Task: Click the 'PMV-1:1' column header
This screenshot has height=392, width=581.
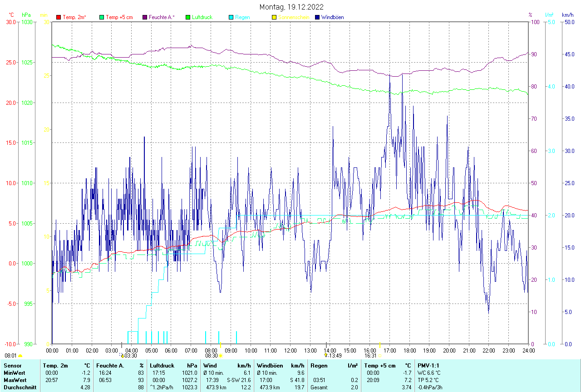Action: pyautogui.click(x=428, y=365)
